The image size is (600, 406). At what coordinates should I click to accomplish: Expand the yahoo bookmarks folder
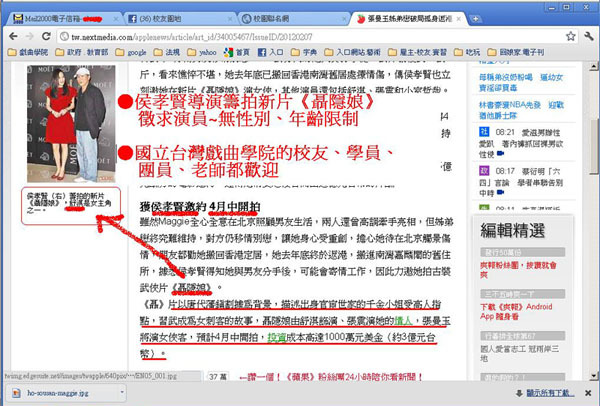202,52
